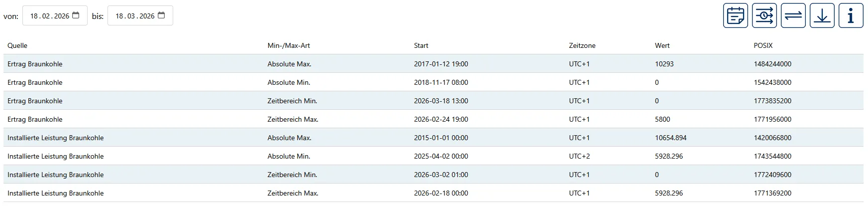The height and width of the screenshot is (210, 868).
Task: Open the calendar note icon button
Action: (x=735, y=15)
